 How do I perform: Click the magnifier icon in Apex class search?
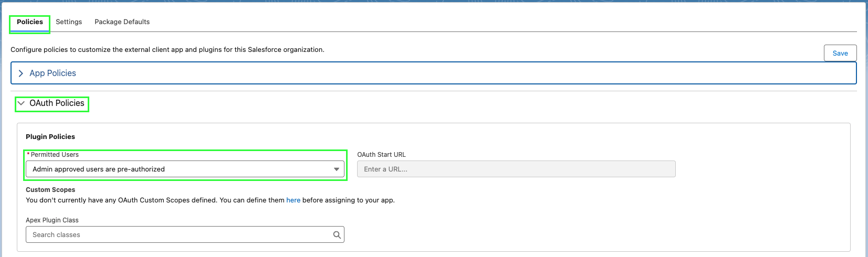337,235
